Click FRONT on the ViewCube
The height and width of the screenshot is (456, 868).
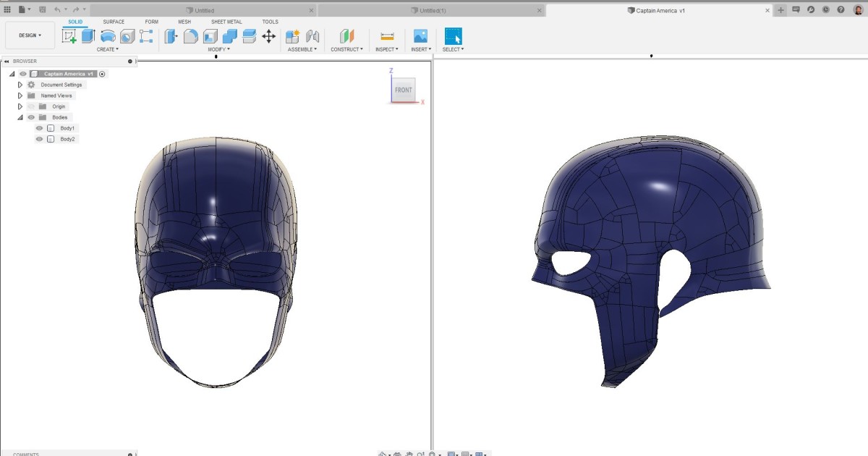coord(404,90)
